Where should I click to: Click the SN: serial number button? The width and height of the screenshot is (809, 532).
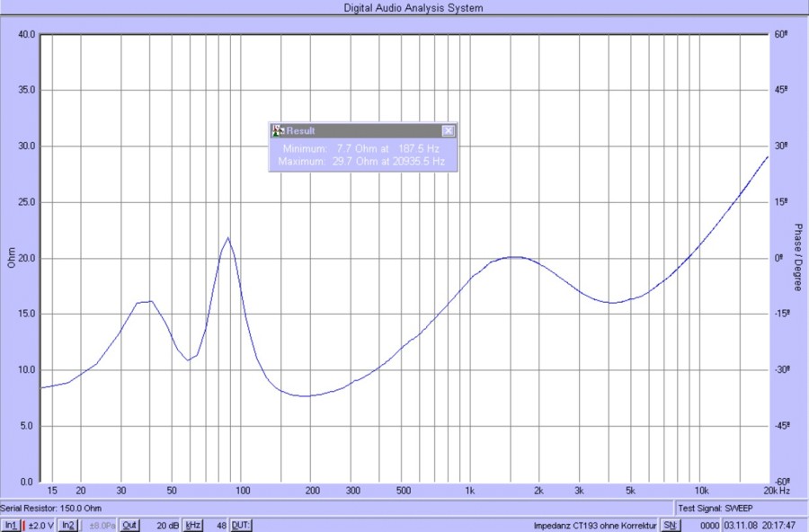(671, 525)
